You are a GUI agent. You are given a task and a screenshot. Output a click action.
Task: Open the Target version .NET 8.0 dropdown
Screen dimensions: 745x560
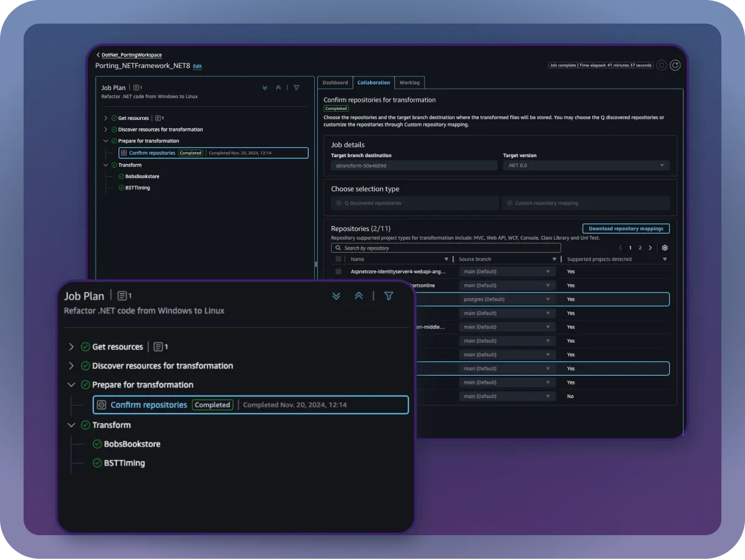pyautogui.click(x=585, y=166)
